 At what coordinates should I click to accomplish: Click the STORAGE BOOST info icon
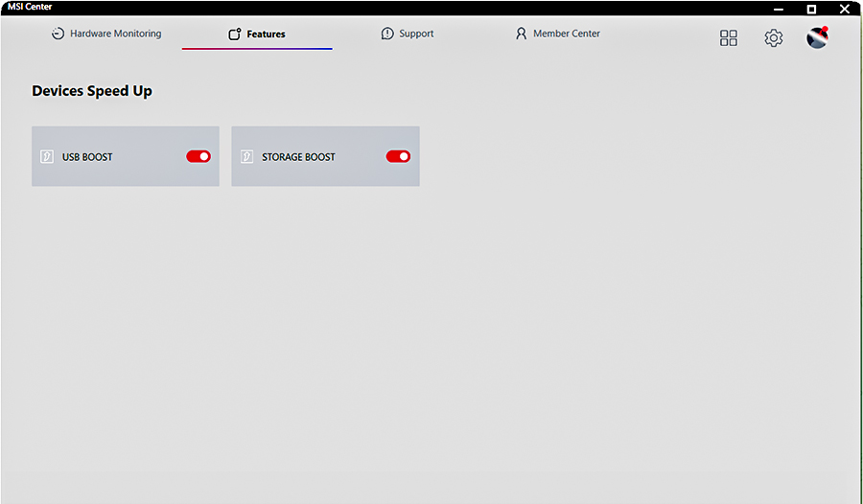tap(246, 156)
